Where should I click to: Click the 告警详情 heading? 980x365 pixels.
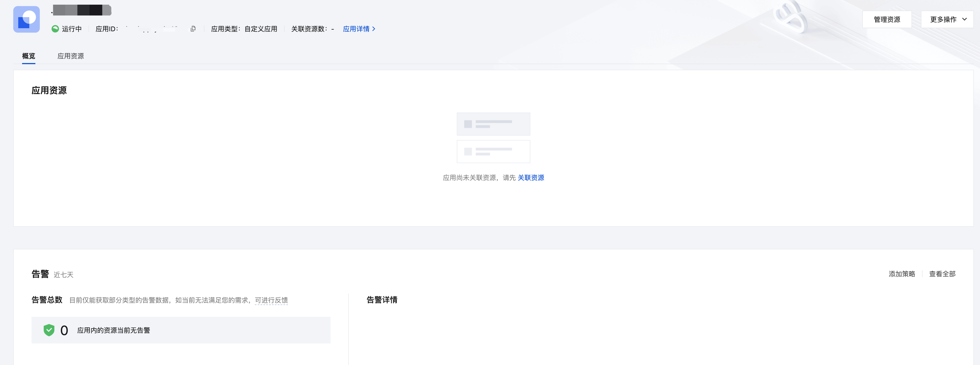pos(382,300)
